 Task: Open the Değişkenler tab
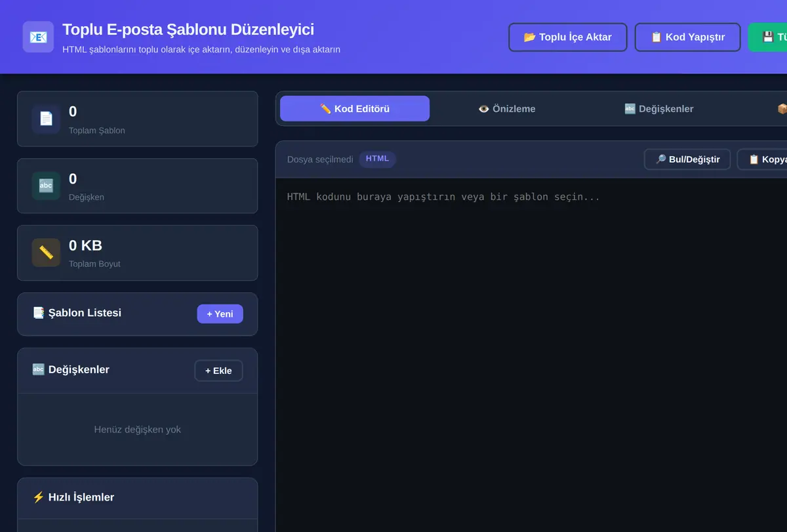pos(659,108)
